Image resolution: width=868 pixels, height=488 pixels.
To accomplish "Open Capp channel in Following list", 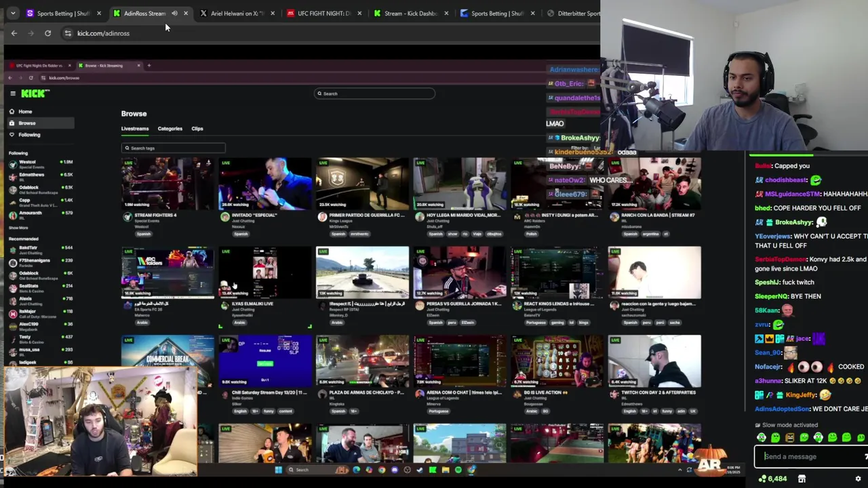I will point(39,202).
